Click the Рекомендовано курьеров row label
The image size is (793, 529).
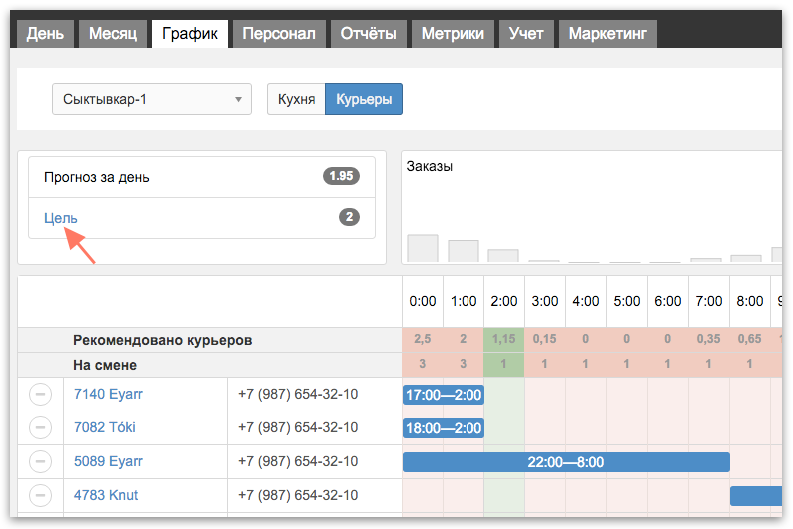pyautogui.click(x=162, y=340)
